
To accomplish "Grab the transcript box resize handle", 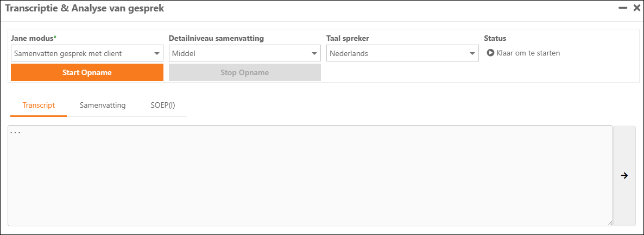I will click(x=610, y=223).
